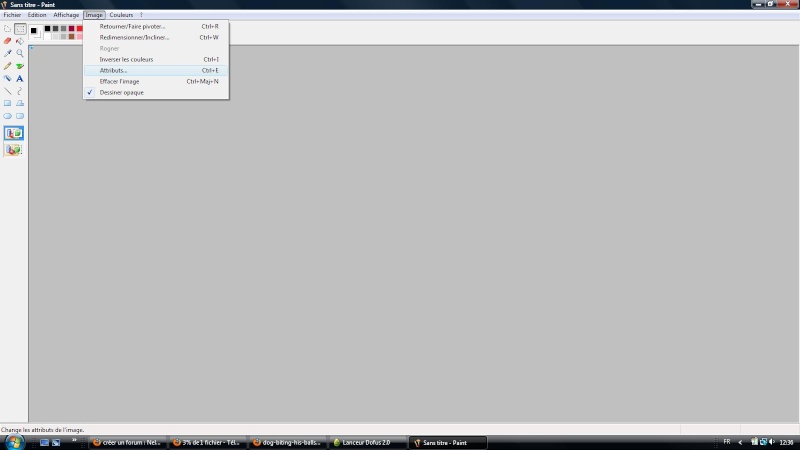Select the Color picker eyedropper tool
The height and width of the screenshot is (450, 800).
coord(7,54)
